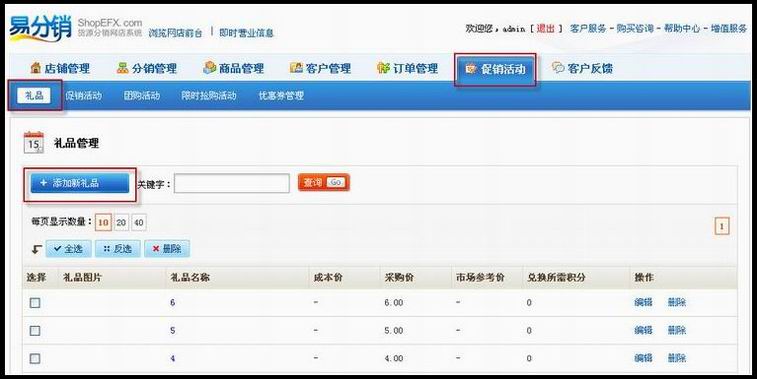Select the 限时抢购活动 sub-menu item

(x=209, y=96)
